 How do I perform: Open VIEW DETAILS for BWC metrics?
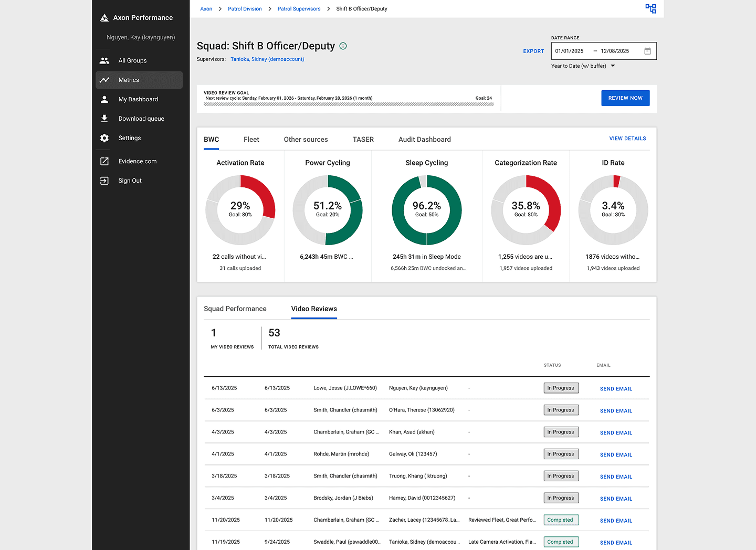[627, 138]
